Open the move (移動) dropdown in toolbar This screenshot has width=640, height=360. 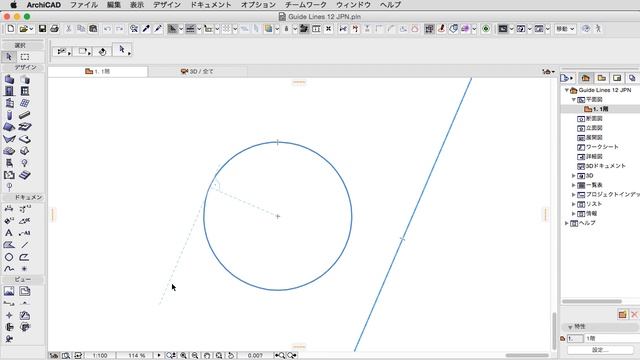565,29
